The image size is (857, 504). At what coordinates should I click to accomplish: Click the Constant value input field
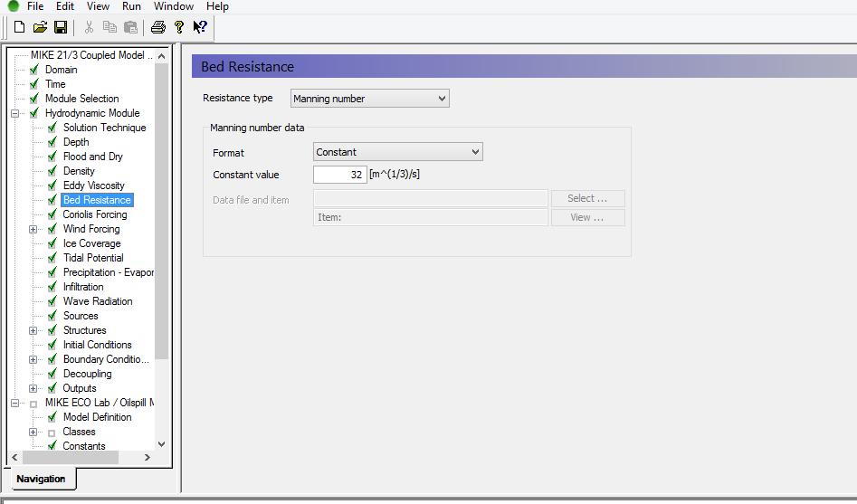340,175
